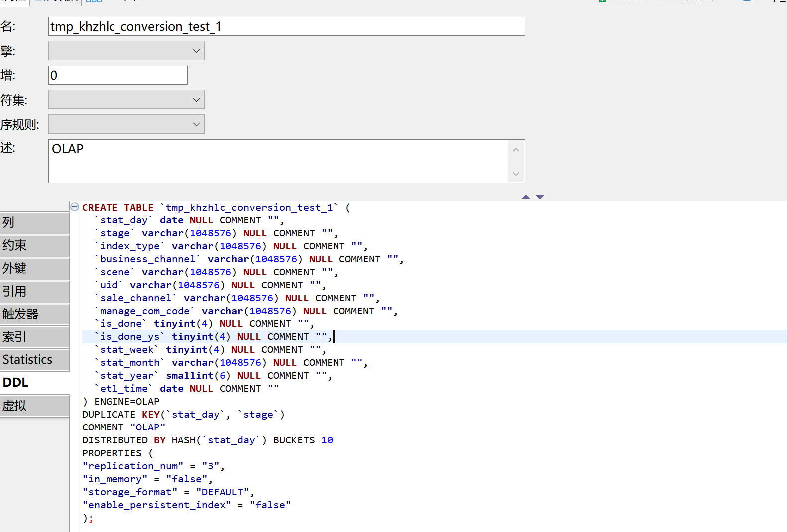Image resolution: width=787 pixels, height=532 pixels.
Task: Click the `scene` column definition
Action: point(216,272)
